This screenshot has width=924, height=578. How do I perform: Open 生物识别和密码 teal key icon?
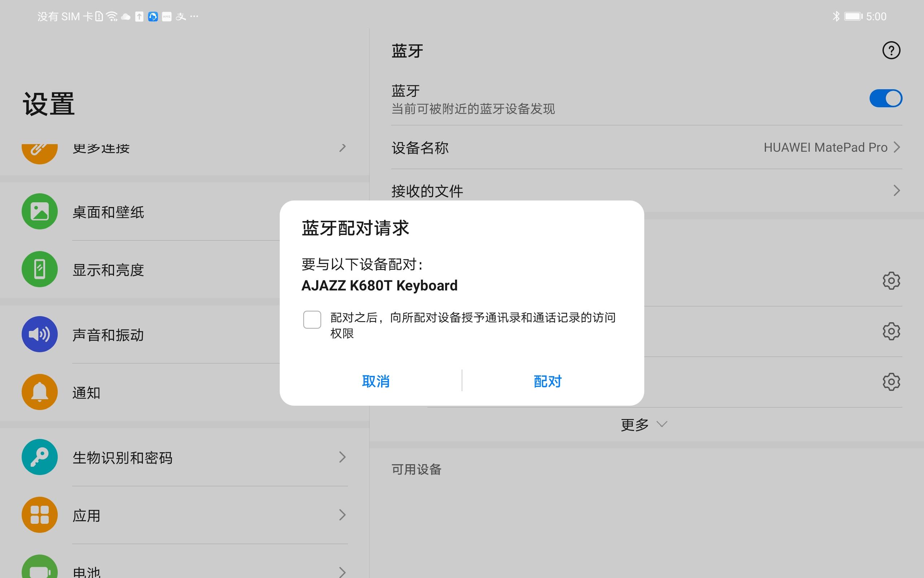40,457
